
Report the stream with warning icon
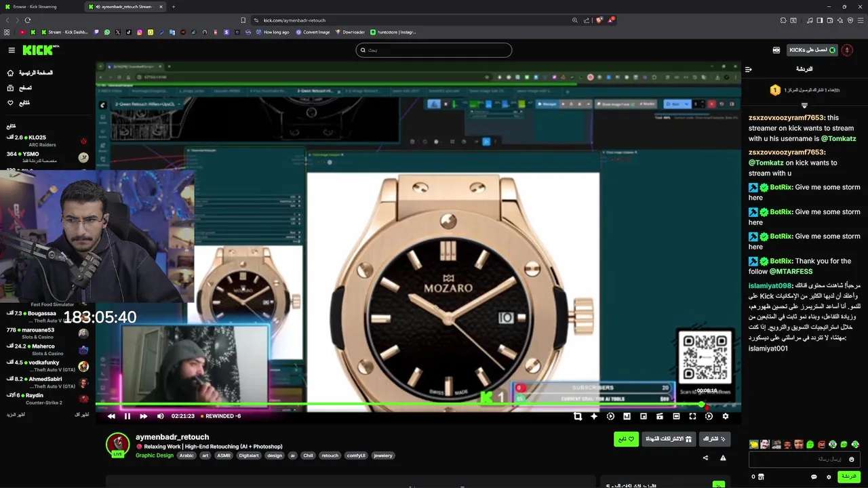click(x=723, y=458)
